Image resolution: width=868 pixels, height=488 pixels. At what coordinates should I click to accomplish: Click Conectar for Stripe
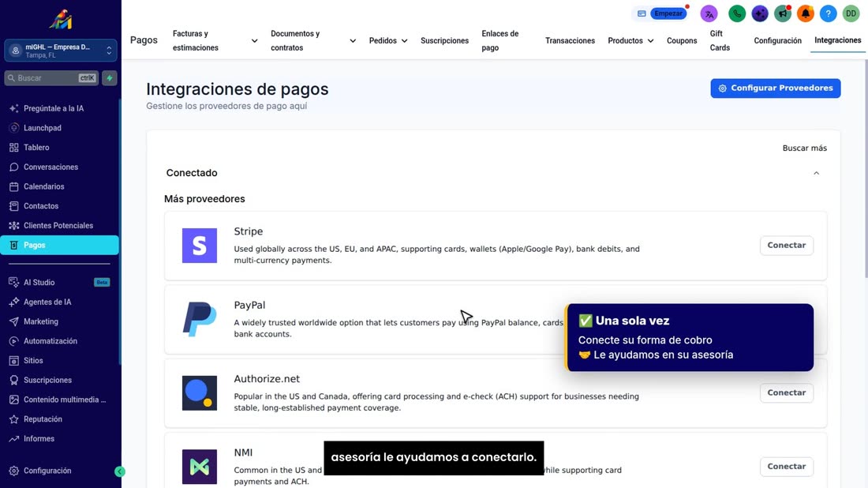[786, 246]
